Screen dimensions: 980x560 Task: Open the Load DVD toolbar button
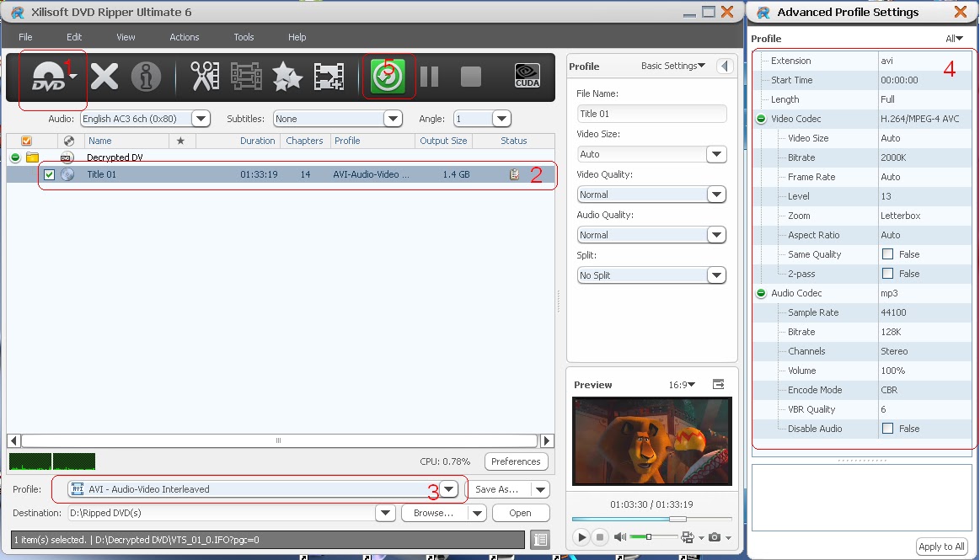[x=50, y=77]
